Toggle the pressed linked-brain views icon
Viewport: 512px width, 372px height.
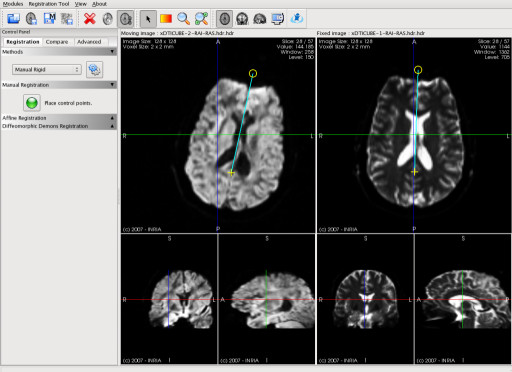coord(126,19)
